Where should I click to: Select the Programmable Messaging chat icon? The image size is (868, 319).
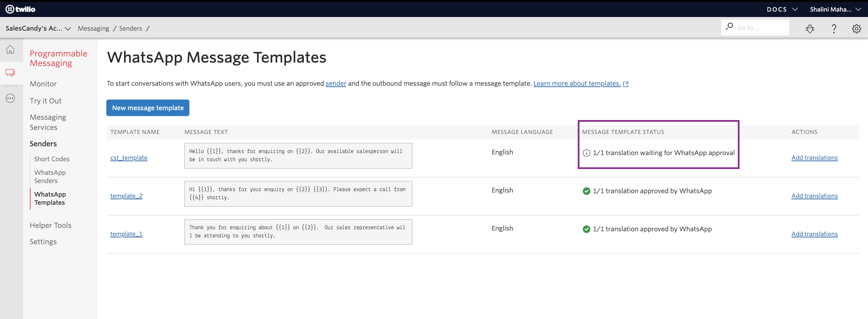pos(10,73)
